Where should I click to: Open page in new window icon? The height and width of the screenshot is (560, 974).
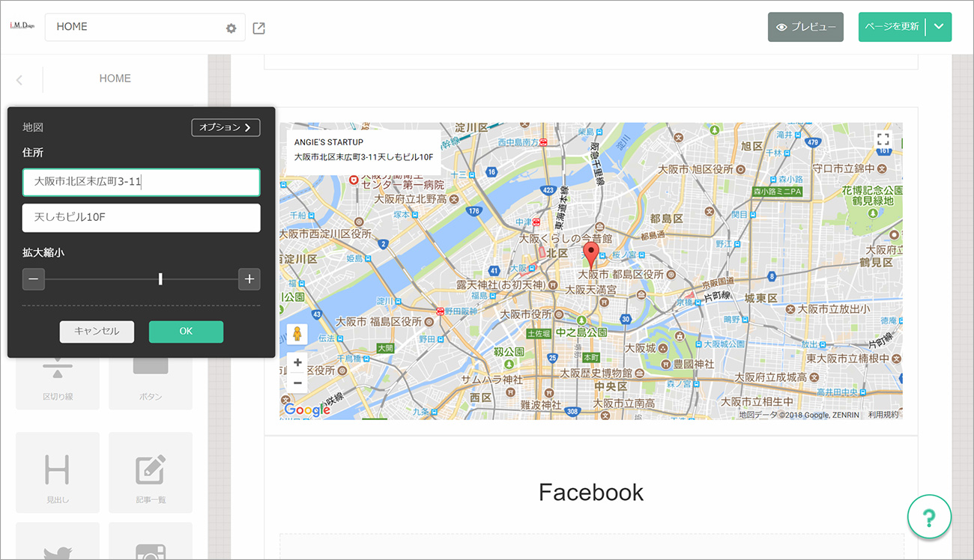coord(258,28)
